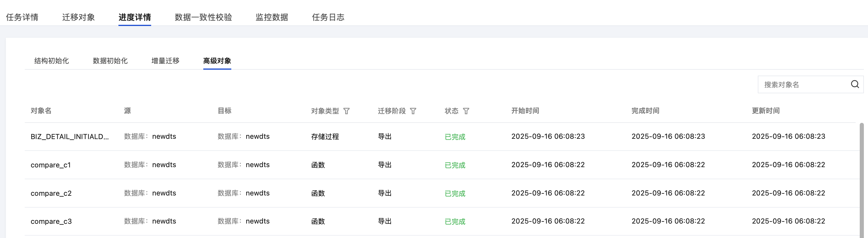The height and width of the screenshot is (238, 868).
Task: Click the BIZ_DETAIL_INITIALD... object name
Action: coord(70,137)
